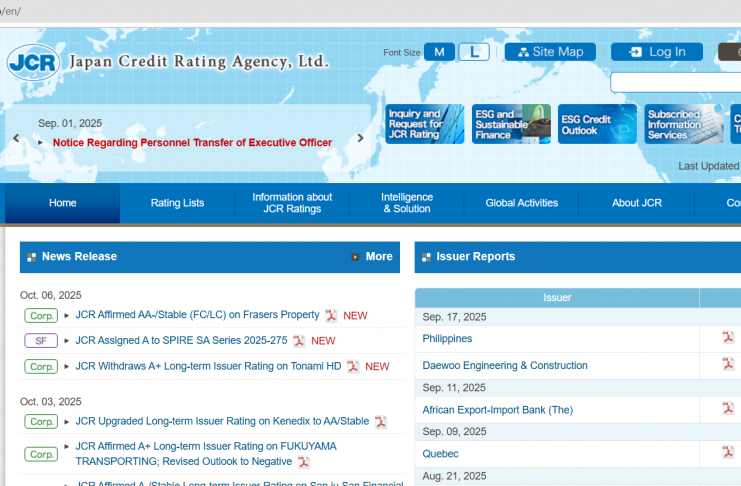Viewport: 741px width, 486px height.
Task: Open the Site Map link
Action: (550, 52)
